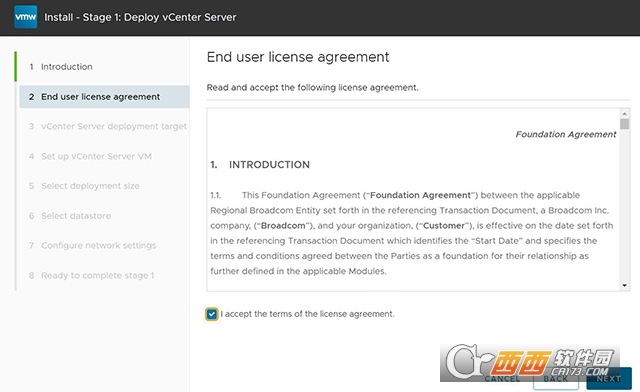Click the CANCEL button
The image size is (640, 392).
pyautogui.click(x=502, y=379)
